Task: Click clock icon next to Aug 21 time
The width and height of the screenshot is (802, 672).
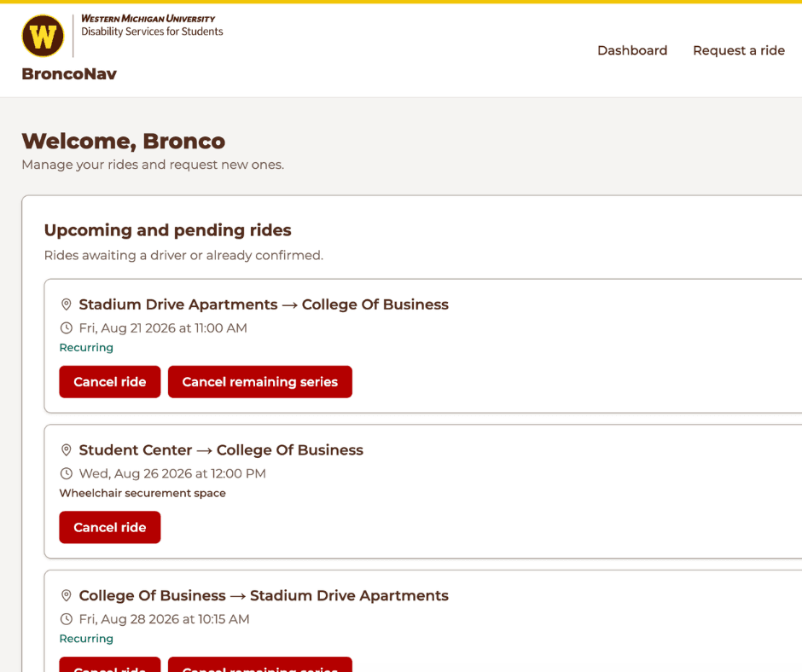Action: pos(67,327)
